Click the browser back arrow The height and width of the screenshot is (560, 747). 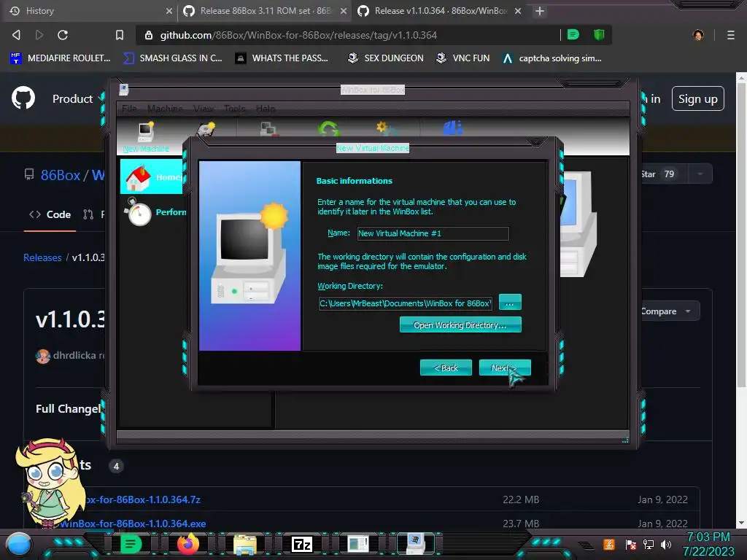coord(16,35)
